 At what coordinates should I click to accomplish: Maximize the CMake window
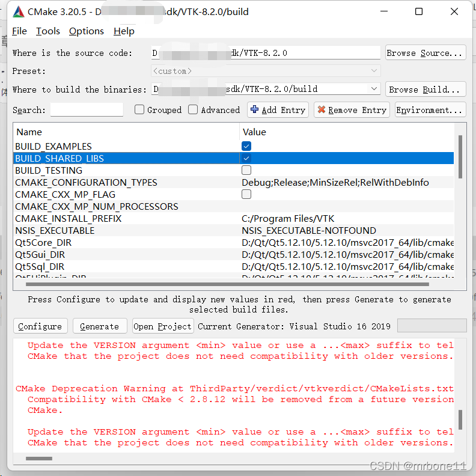pyautogui.click(x=419, y=11)
